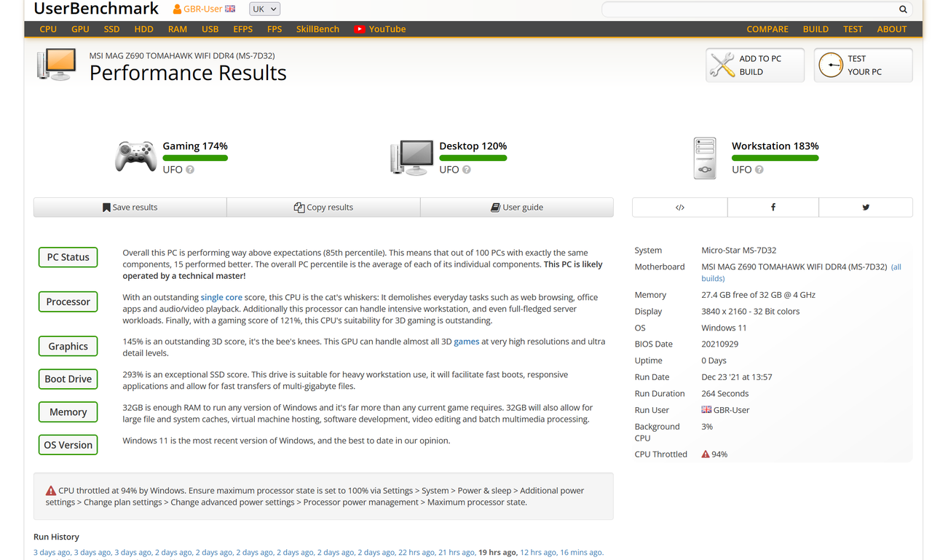Open the UK country dropdown

click(x=264, y=9)
